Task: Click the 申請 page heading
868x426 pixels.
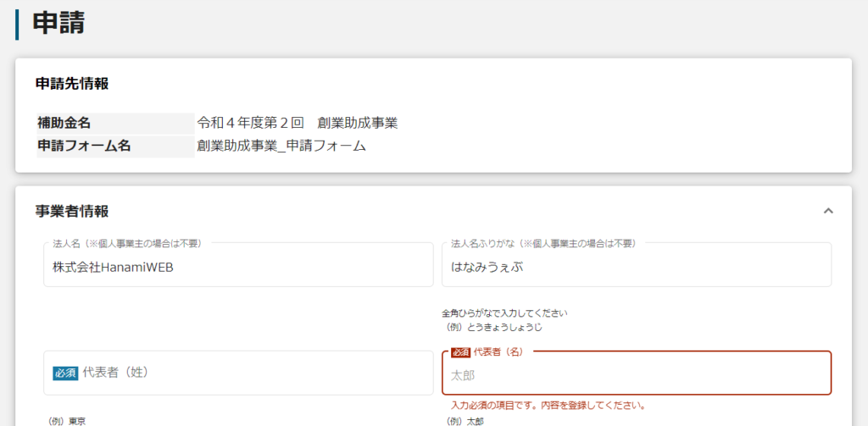Action: (x=58, y=23)
